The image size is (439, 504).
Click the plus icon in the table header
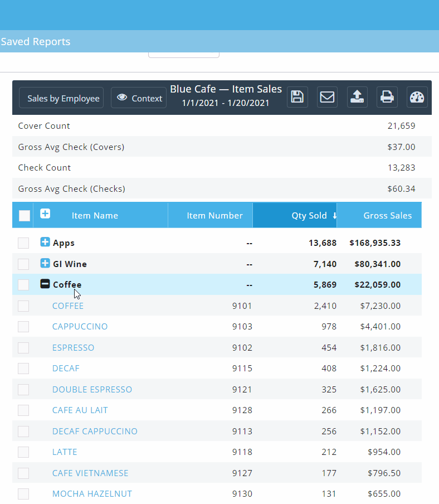45,214
